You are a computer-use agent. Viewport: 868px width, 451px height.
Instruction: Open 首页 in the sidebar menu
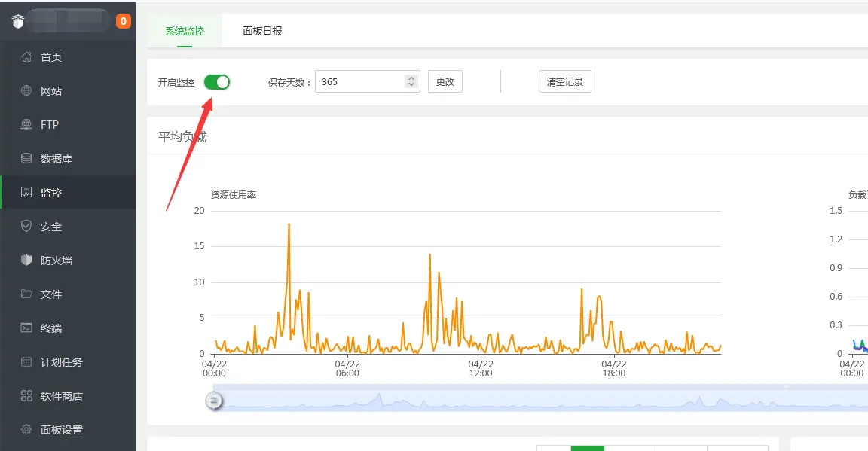click(x=68, y=57)
